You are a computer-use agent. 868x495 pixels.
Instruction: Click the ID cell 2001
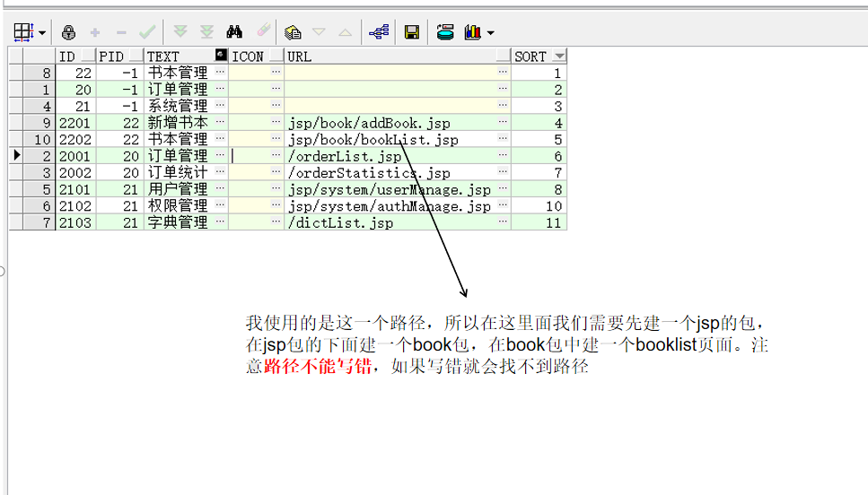(x=75, y=155)
